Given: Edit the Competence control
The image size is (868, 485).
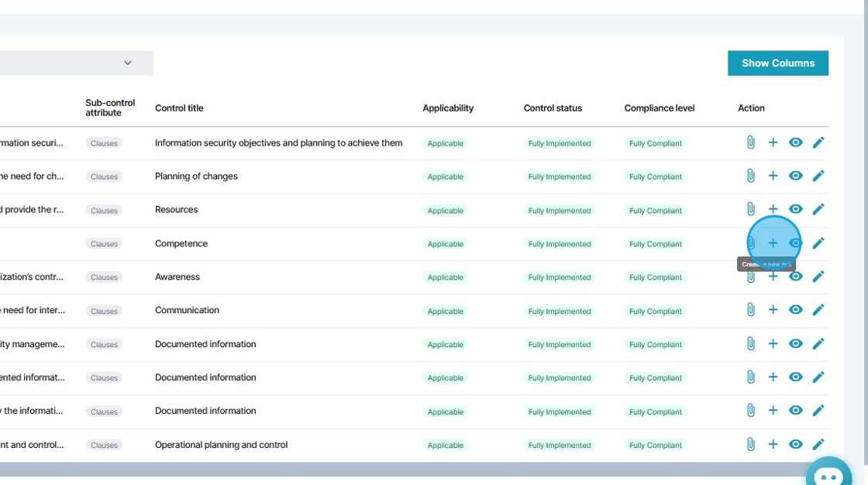Looking at the screenshot, I should pos(818,243).
